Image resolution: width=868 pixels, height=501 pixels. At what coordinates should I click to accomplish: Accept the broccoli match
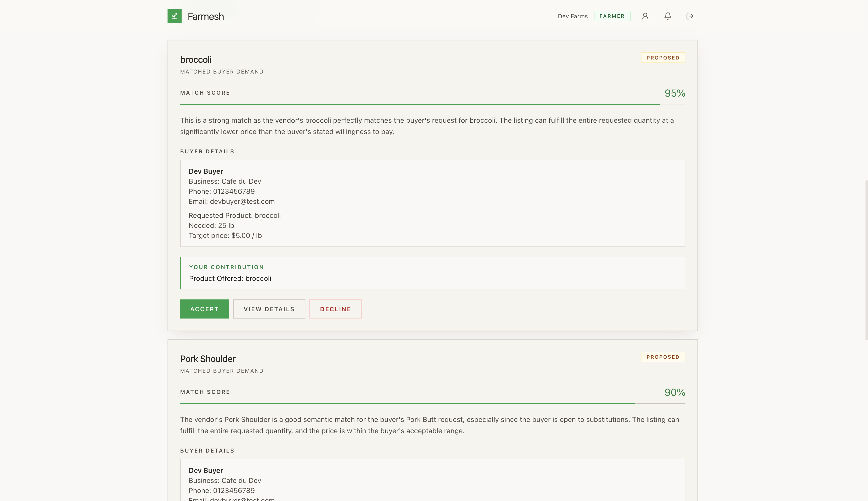click(x=204, y=309)
